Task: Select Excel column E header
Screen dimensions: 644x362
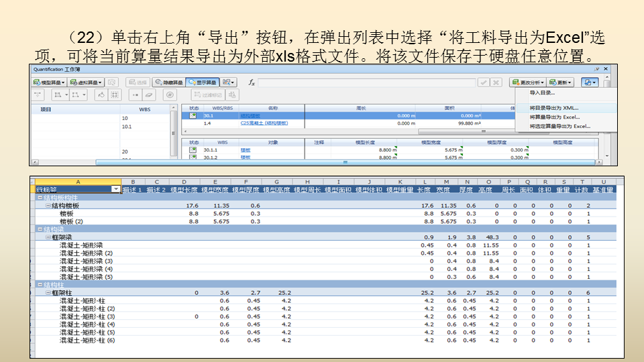Action: click(x=215, y=182)
